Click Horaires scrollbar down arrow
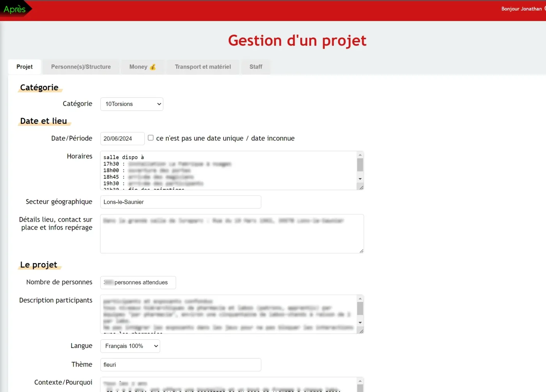The image size is (546, 392). 360,179
